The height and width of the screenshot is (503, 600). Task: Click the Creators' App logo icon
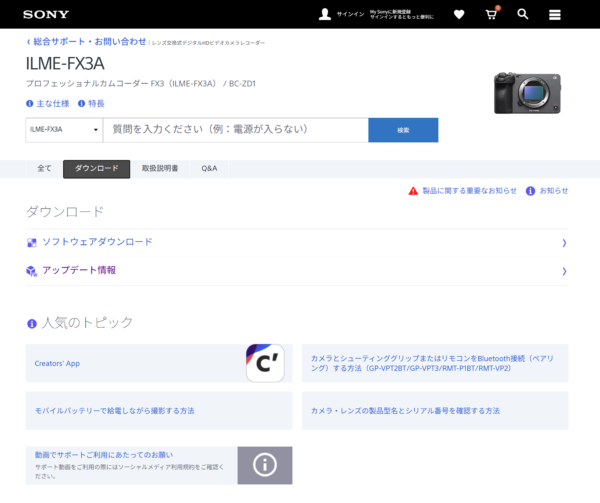pyautogui.click(x=265, y=363)
